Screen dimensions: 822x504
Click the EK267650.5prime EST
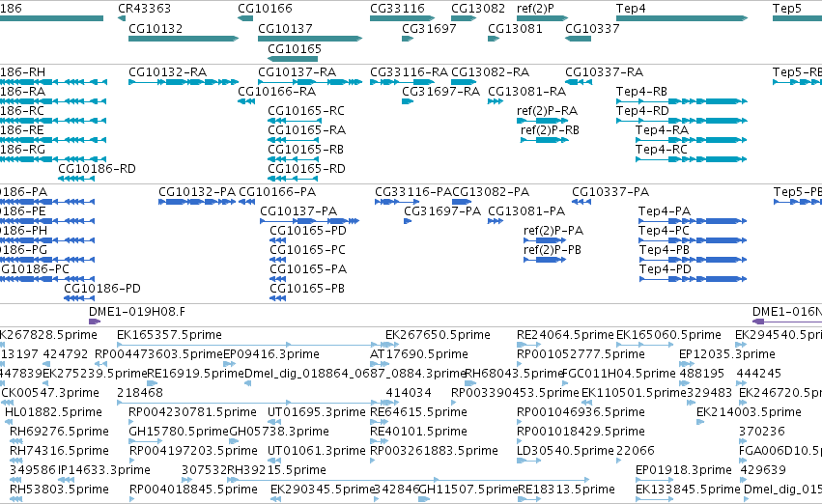pyautogui.click(x=393, y=345)
